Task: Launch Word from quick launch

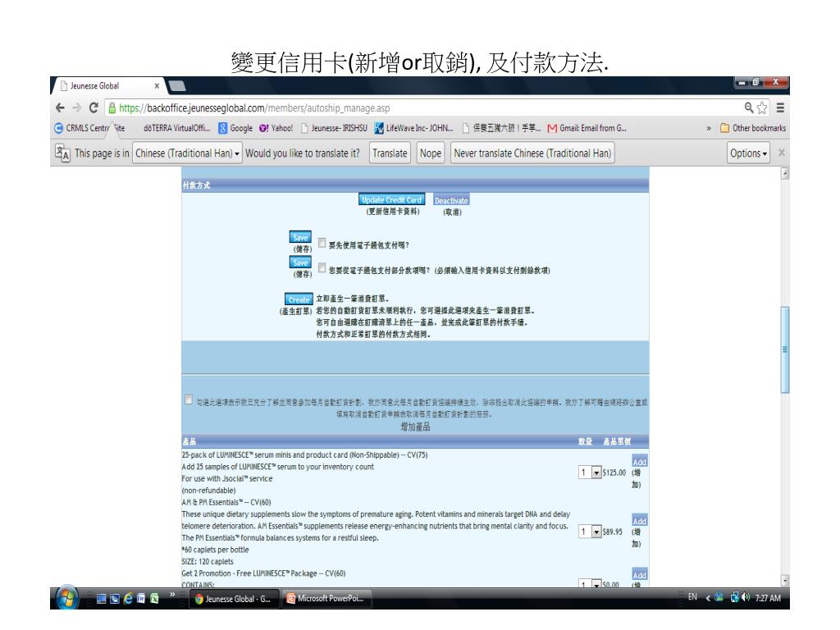Action: point(141,598)
